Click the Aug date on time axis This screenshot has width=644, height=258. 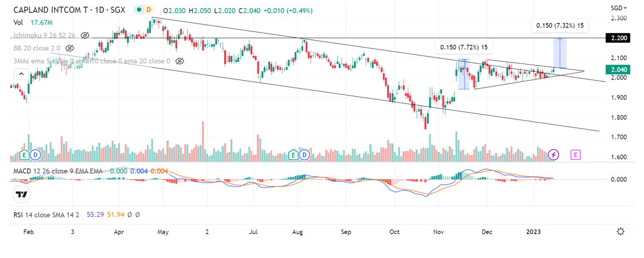pos(298,232)
